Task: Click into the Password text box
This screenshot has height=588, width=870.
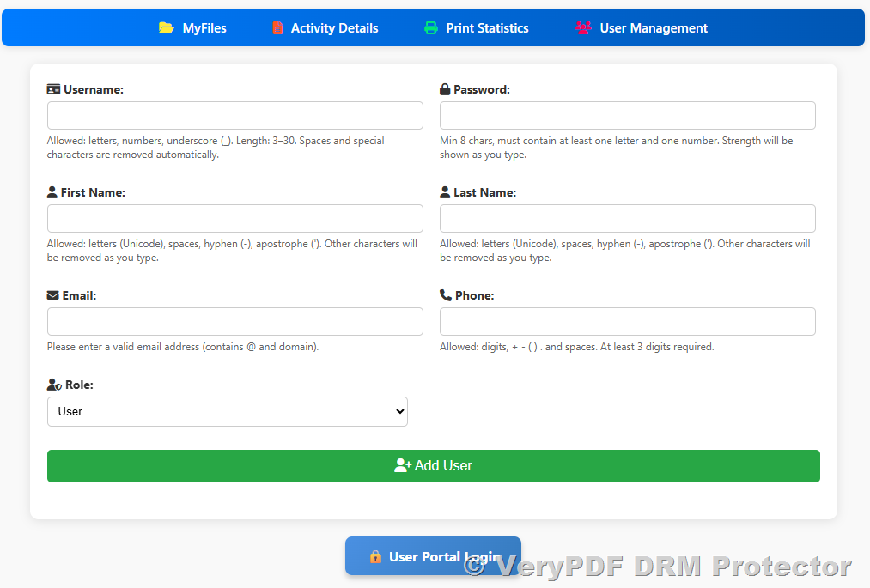Action: click(x=627, y=116)
